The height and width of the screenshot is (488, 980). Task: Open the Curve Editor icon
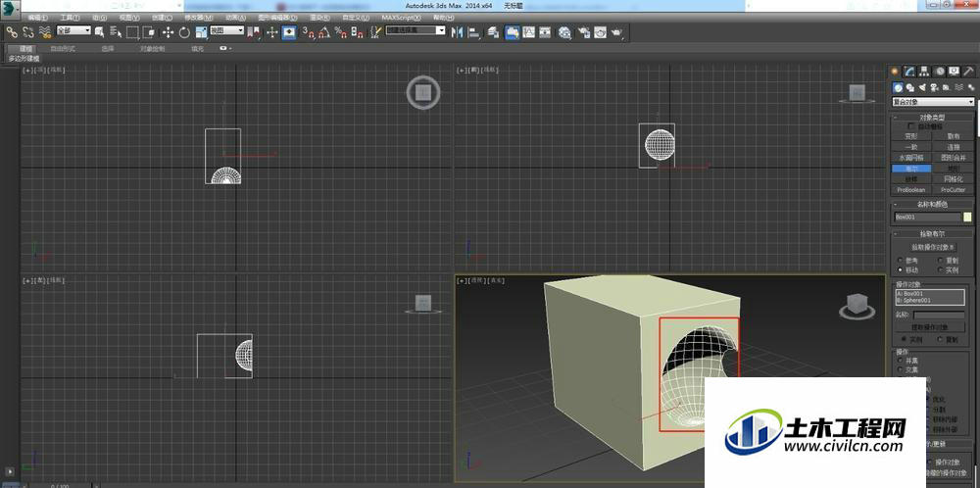pyautogui.click(x=529, y=32)
